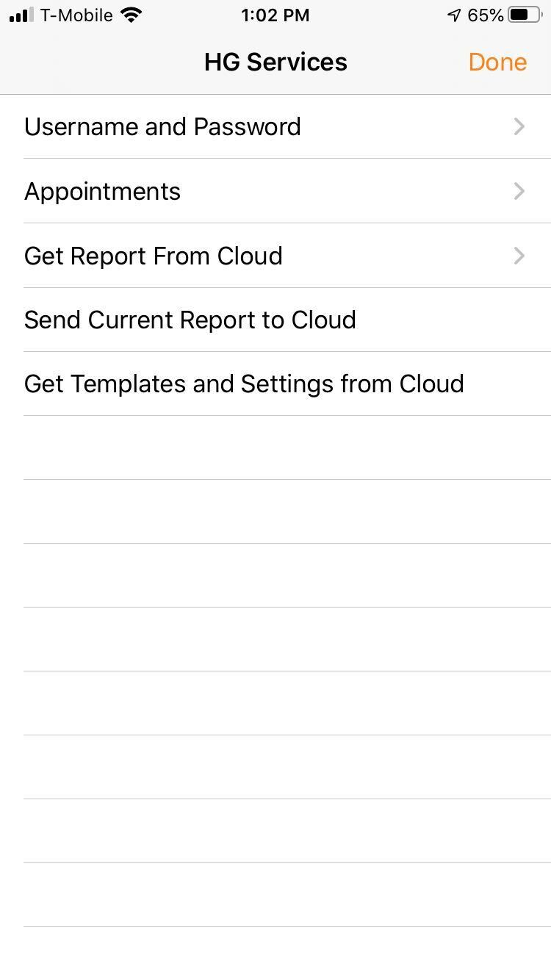Image resolution: width=551 pixels, height=980 pixels.
Task: Tap the empty row below Get Templates
Action: click(x=275, y=447)
